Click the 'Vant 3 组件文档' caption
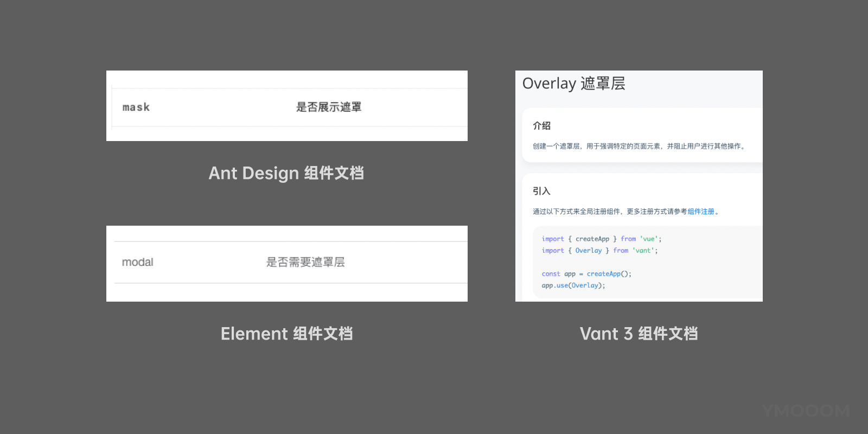Screen dimensions: 868x434 [639, 334]
